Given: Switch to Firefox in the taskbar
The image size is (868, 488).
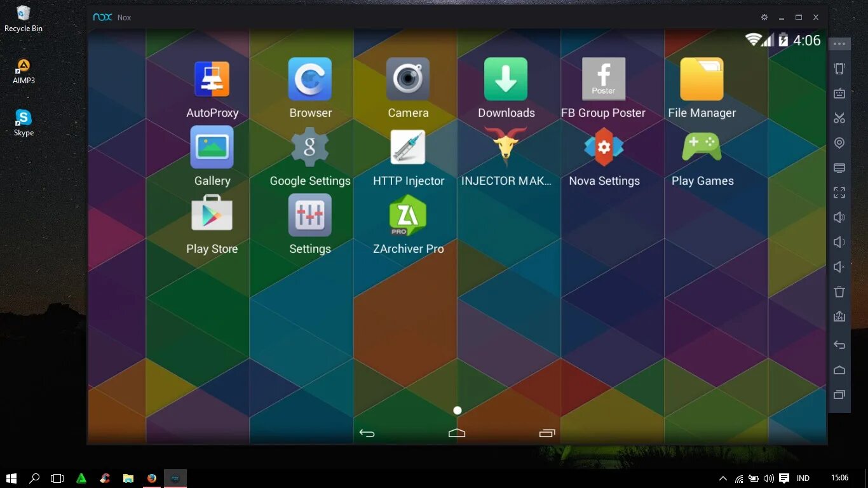Looking at the screenshot, I should point(152,478).
